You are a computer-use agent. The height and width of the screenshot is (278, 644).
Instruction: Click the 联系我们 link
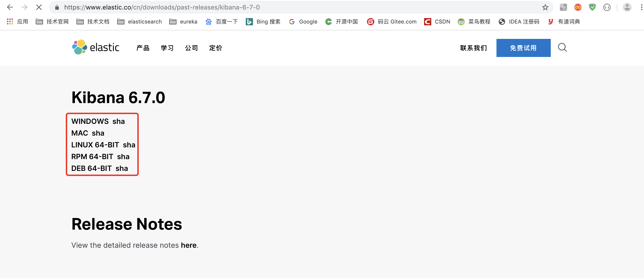(474, 48)
